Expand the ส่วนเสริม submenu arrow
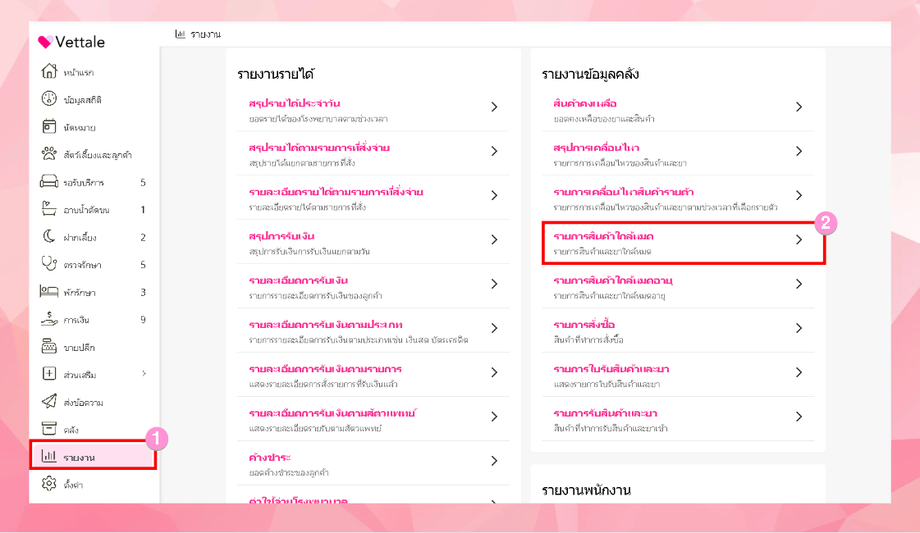This screenshot has height=533, width=920. pos(144,373)
